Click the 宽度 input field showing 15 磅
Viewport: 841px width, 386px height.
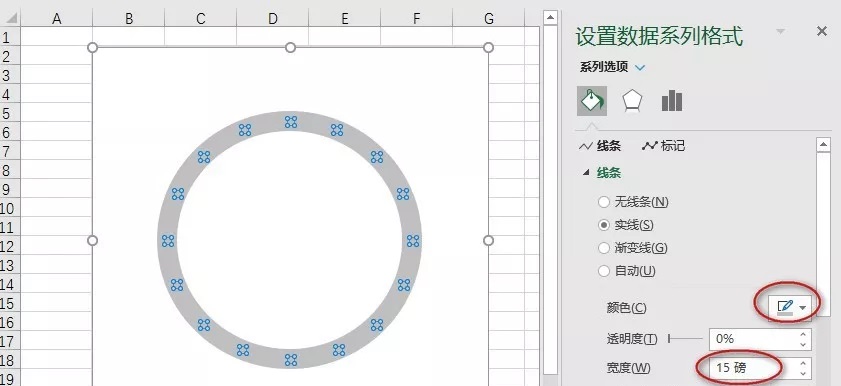[x=753, y=367]
